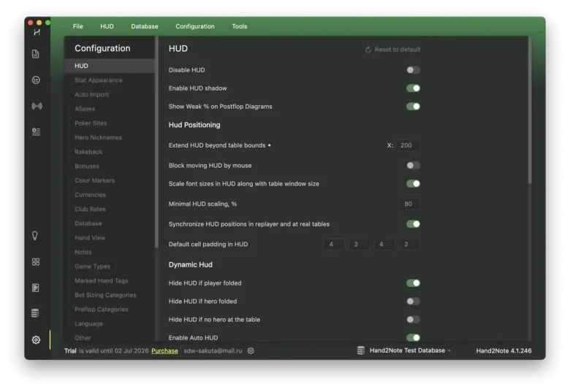Open the HUD menu
The width and height of the screenshot is (570, 392).
(107, 26)
